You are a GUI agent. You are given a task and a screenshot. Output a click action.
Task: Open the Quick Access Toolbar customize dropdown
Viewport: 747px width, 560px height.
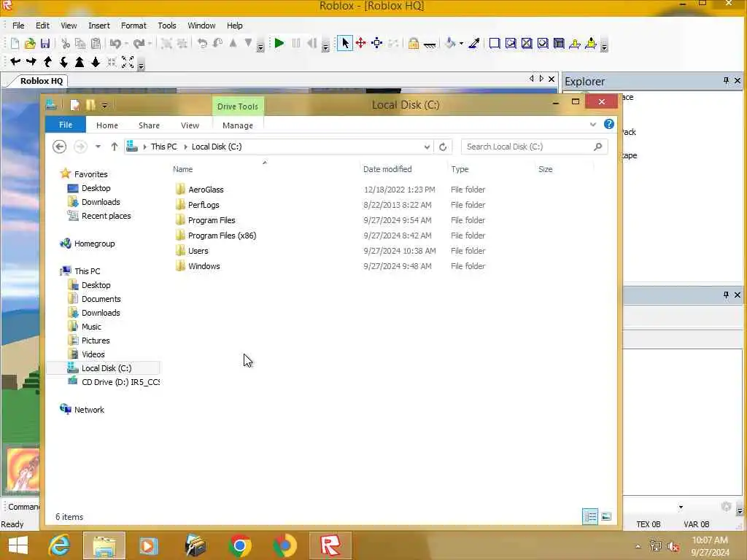click(104, 105)
